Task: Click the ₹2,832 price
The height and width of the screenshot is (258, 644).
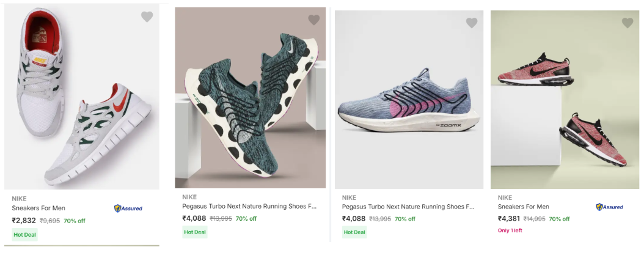Action: click(24, 221)
